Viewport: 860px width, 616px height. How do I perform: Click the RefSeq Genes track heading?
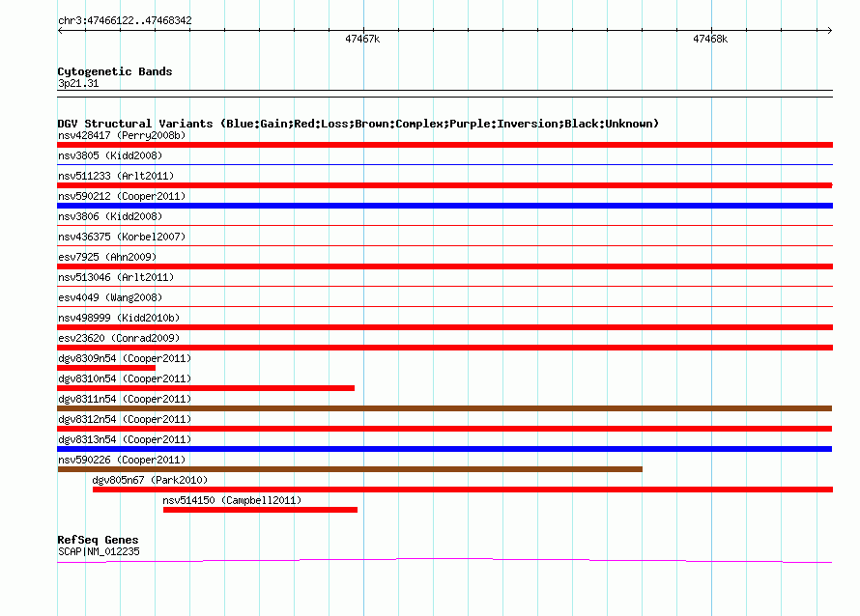click(98, 540)
